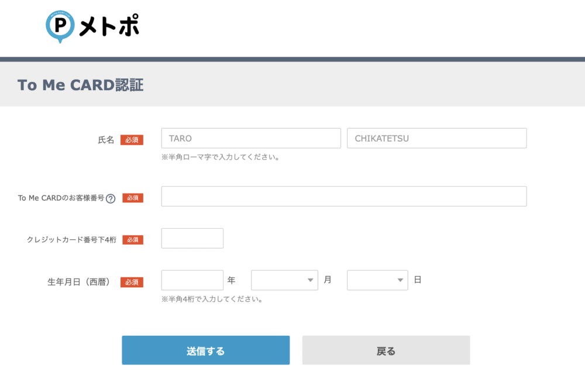This screenshot has height=392, width=585.
Task: Click the クレジットカード番号下4桁 label
Action: [71, 240]
